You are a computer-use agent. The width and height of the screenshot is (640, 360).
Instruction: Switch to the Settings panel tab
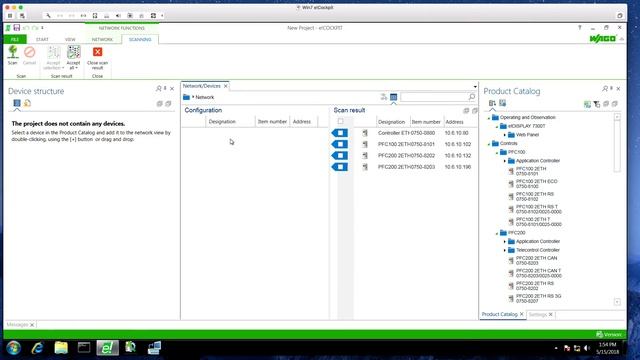(538, 315)
